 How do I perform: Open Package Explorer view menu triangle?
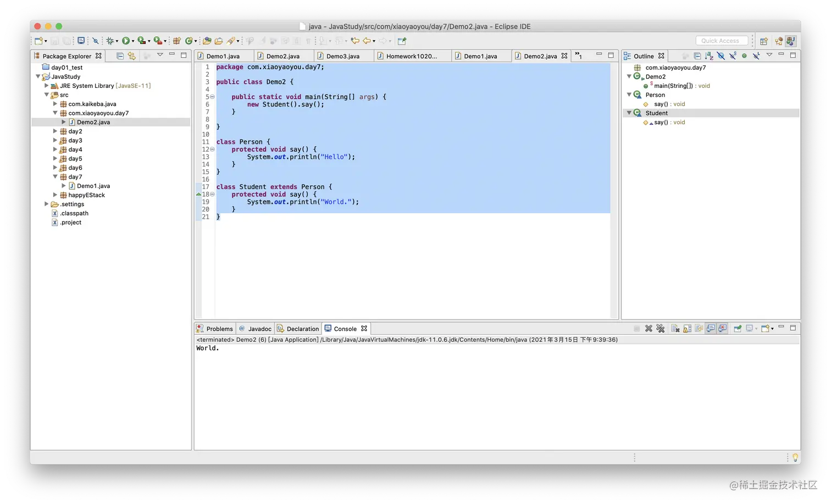(x=160, y=54)
